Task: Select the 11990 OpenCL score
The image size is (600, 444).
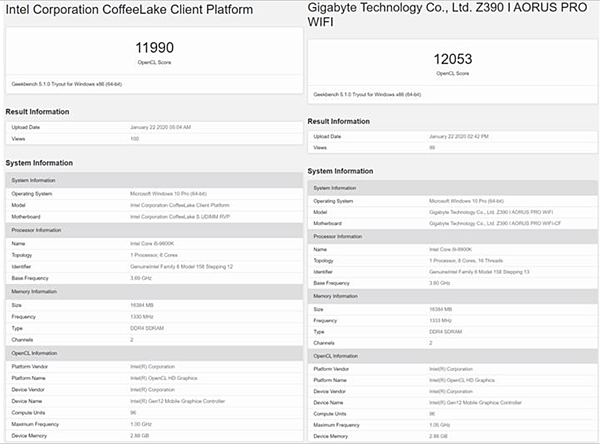Action: click(x=155, y=47)
